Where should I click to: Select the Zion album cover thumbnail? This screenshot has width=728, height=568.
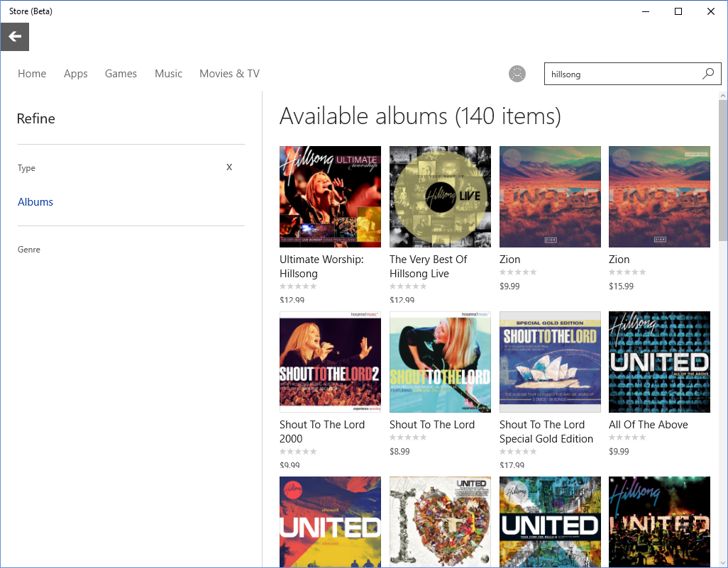[x=550, y=196]
